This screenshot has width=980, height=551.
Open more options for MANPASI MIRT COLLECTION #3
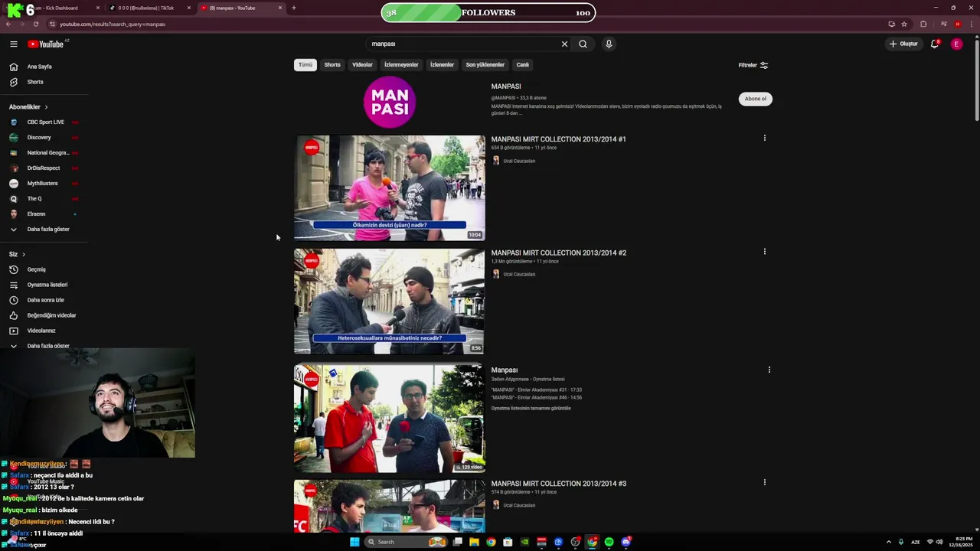click(x=764, y=482)
